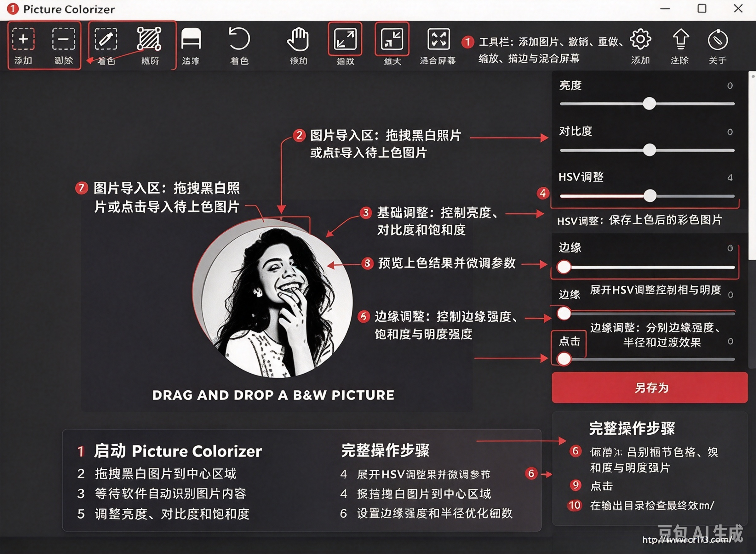Click the dashed-square plus 添加 icon
The height and width of the screenshot is (554, 756).
click(x=23, y=39)
